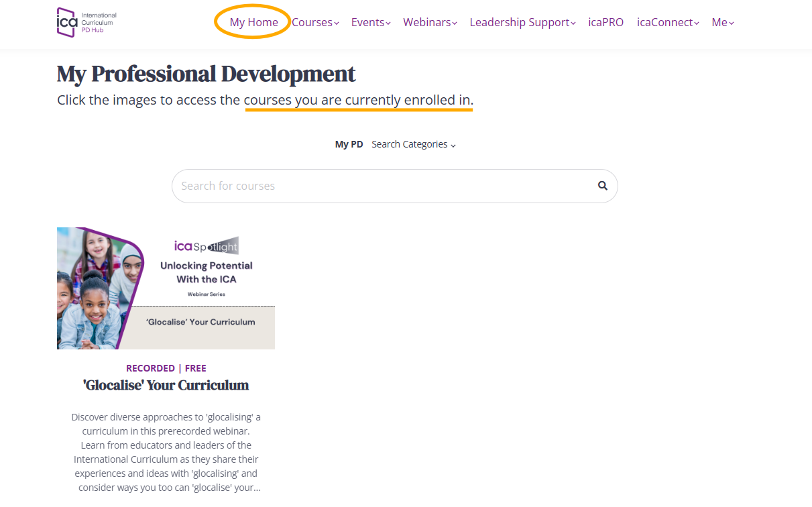Expand the Search Categories dropdown
812x507 pixels.
413,144
